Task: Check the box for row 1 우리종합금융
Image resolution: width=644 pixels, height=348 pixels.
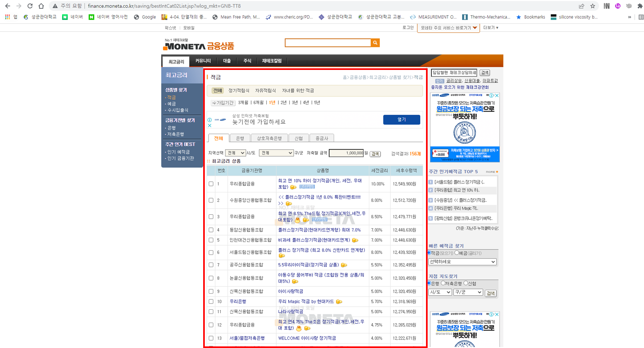Action: pyautogui.click(x=211, y=184)
